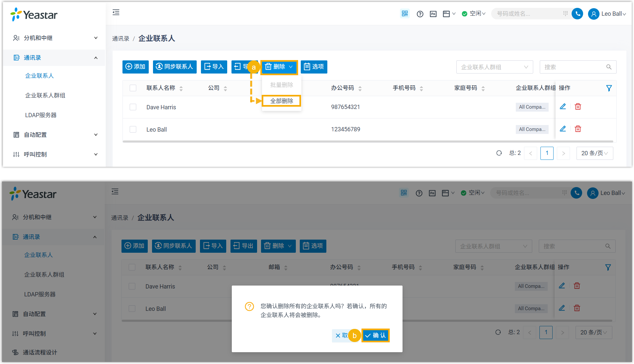Click edit pencil icon for Dave Harris
The width and height of the screenshot is (634, 364).
pos(563,107)
